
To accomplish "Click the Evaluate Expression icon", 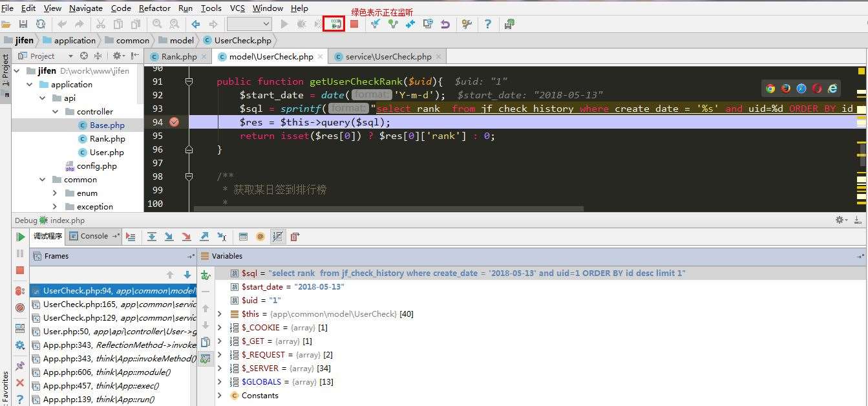I will point(243,237).
